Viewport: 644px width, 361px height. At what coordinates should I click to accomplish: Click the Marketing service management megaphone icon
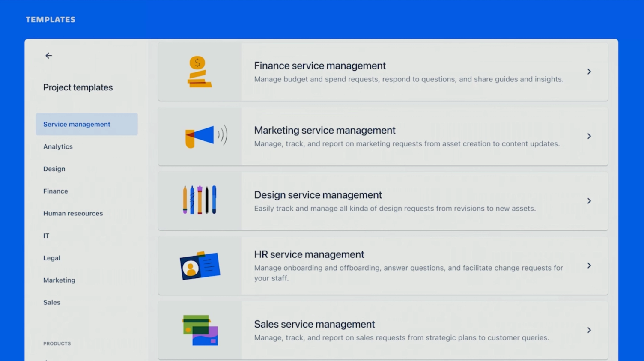tap(206, 136)
